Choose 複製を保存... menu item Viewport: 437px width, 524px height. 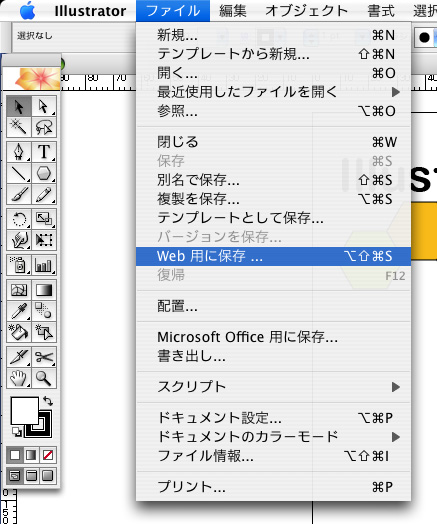(273, 199)
